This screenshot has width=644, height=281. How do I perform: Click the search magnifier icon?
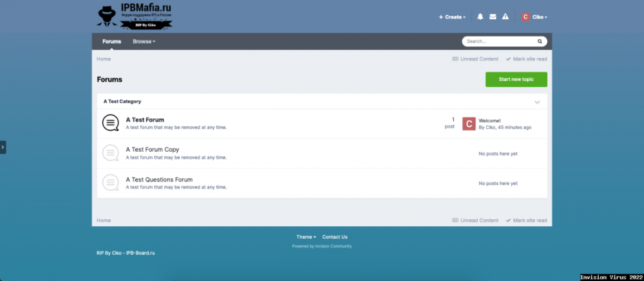pos(540,41)
